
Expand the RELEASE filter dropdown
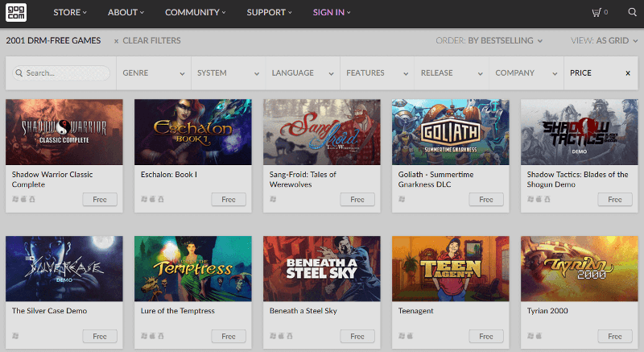pyautogui.click(x=452, y=73)
